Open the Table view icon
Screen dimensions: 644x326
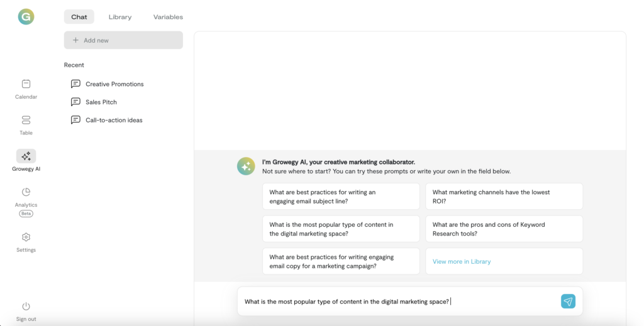pyautogui.click(x=26, y=120)
